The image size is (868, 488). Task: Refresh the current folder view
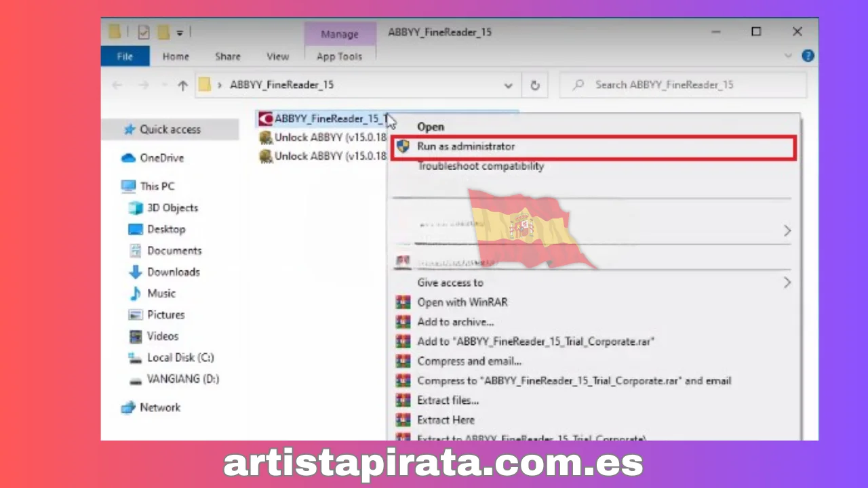(x=534, y=85)
